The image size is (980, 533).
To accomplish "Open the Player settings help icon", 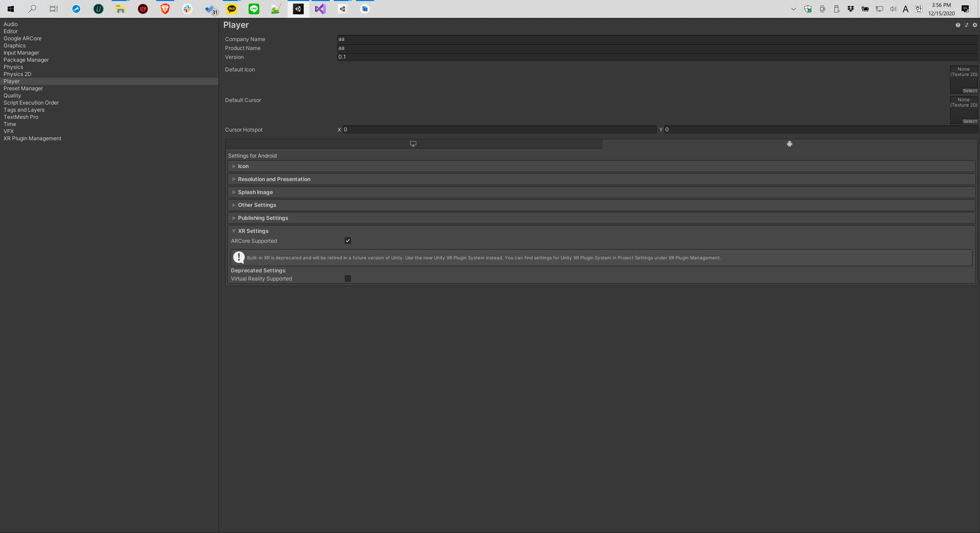I will tap(958, 25).
